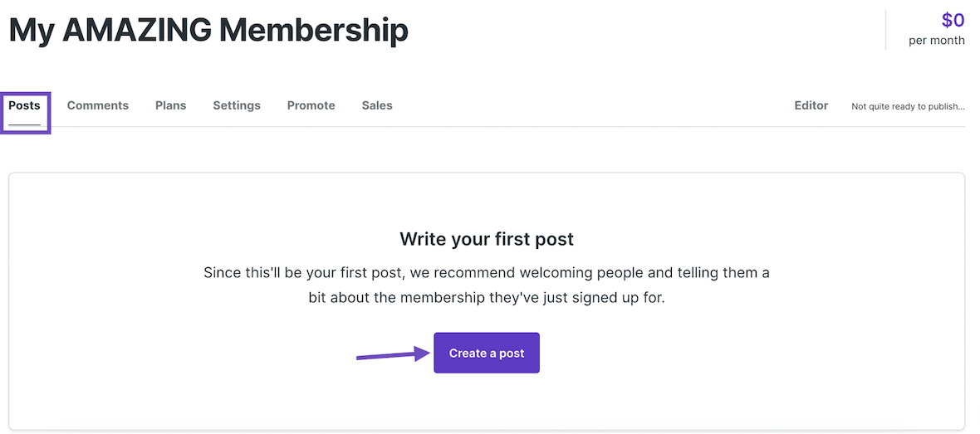The height and width of the screenshot is (434, 980).
Task: Click the My AMAZING Membership title
Action: [x=208, y=31]
